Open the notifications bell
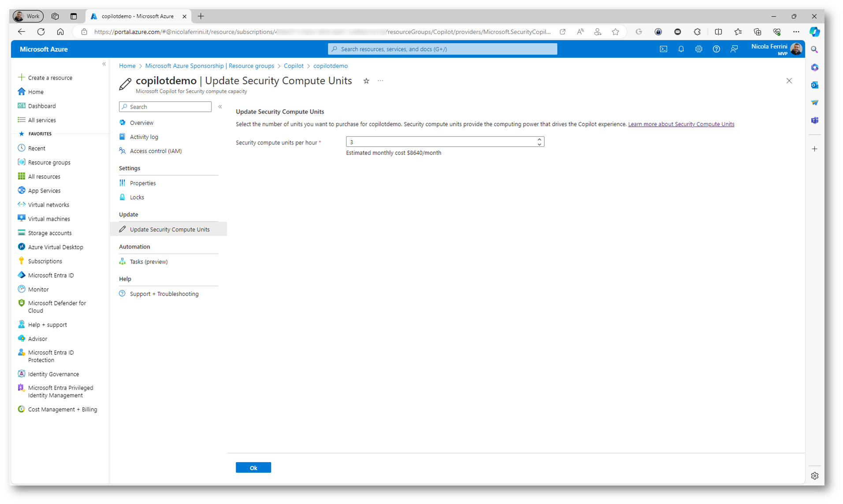This screenshot has width=843, height=504. click(x=681, y=49)
